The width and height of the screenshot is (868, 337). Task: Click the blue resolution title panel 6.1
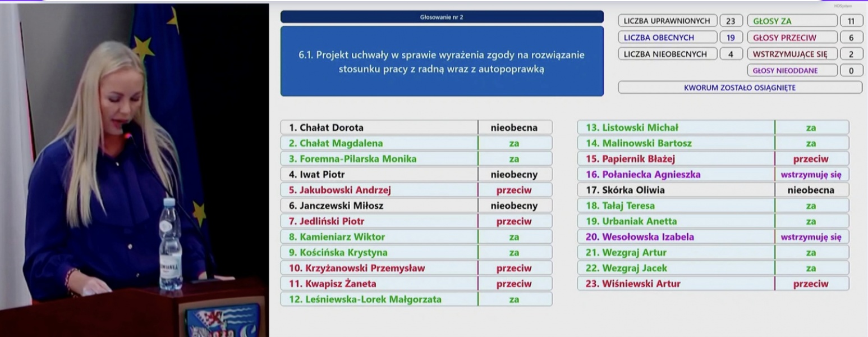click(x=442, y=61)
